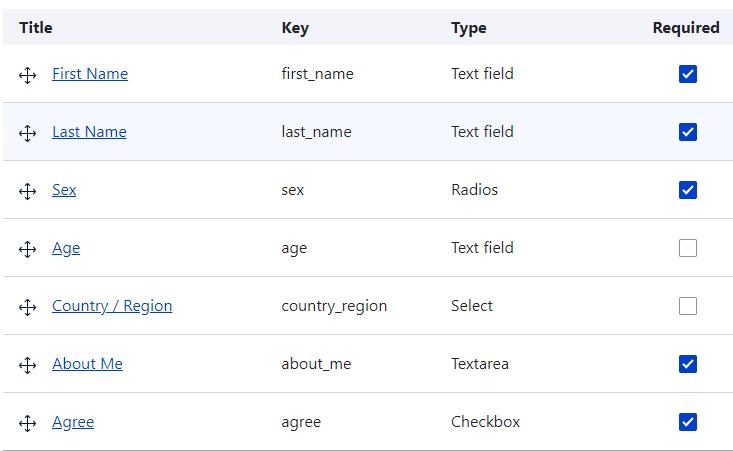Open the Last Name element link

(89, 132)
